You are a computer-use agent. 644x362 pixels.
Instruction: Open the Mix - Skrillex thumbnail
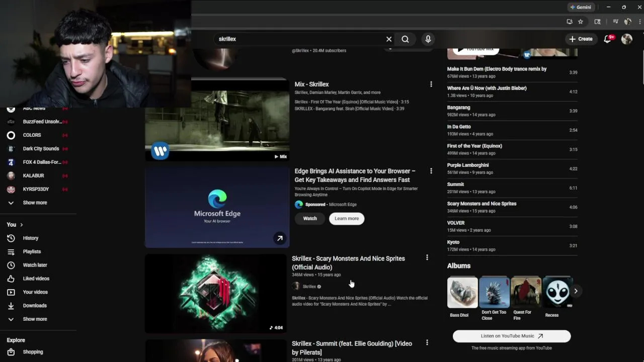(217, 119)
